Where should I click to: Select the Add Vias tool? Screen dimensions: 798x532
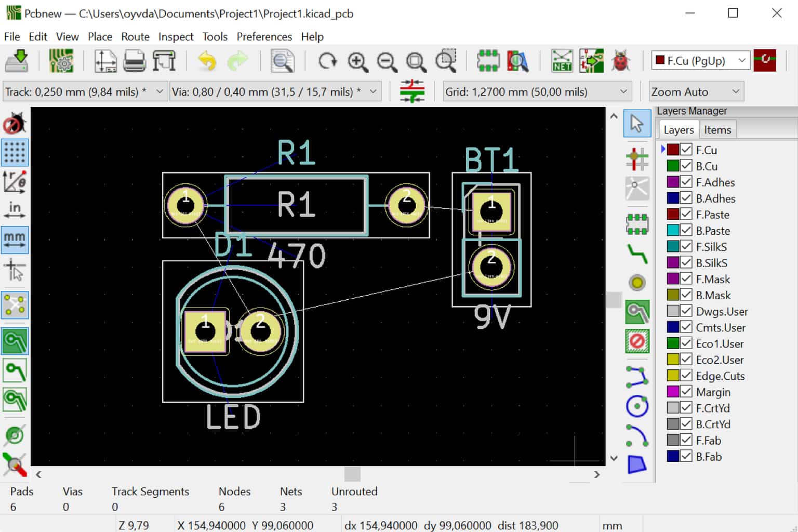[x=637, y=283]
